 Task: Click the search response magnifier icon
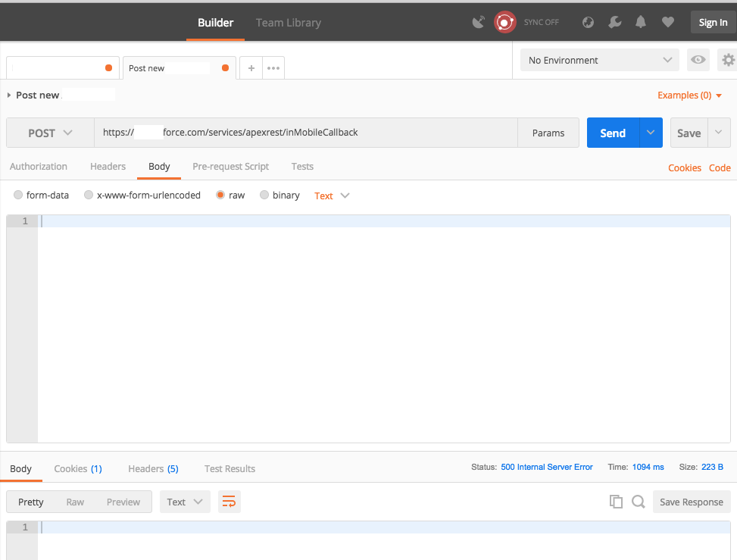point(639,501)
